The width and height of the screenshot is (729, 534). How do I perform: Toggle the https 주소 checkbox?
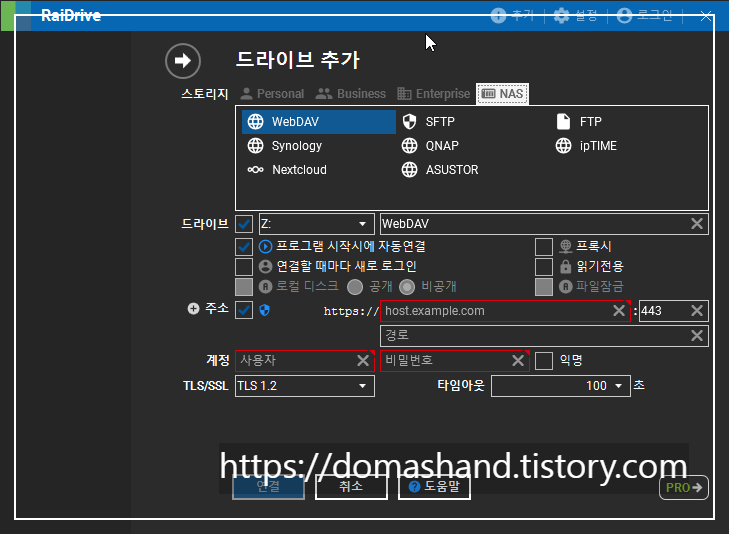coord(244,310)
